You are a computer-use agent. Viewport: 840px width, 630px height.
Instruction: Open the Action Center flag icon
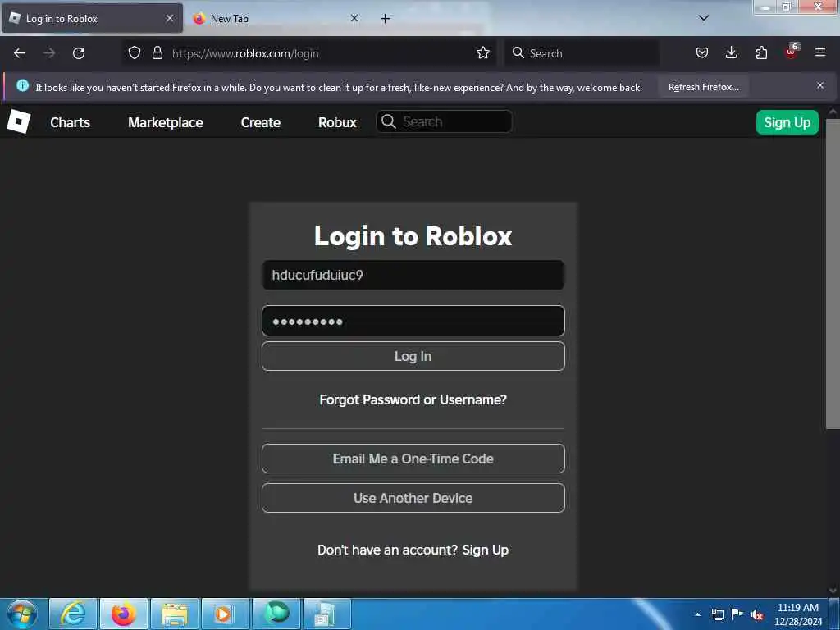point(737,614)
